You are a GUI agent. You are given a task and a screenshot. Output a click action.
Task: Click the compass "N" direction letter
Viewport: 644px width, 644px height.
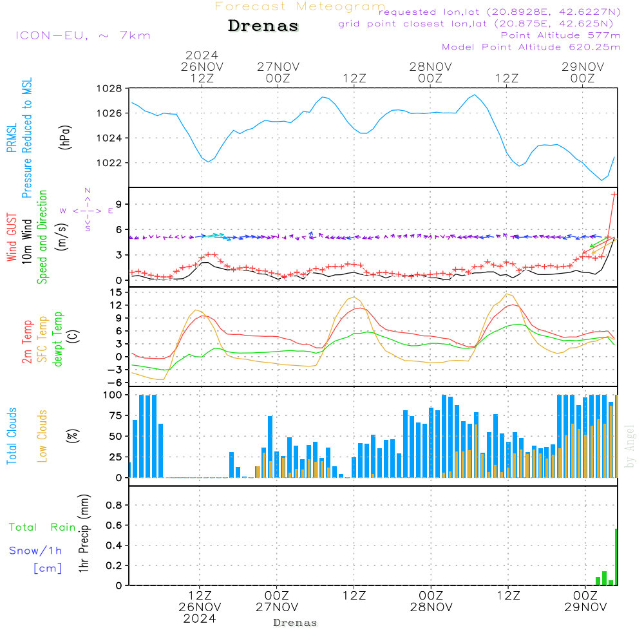pos(88,190)
